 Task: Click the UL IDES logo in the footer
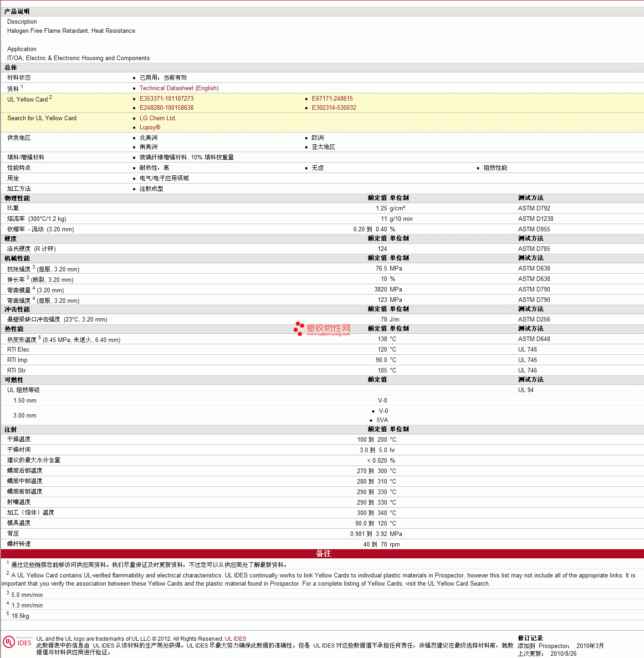[17, 642]
